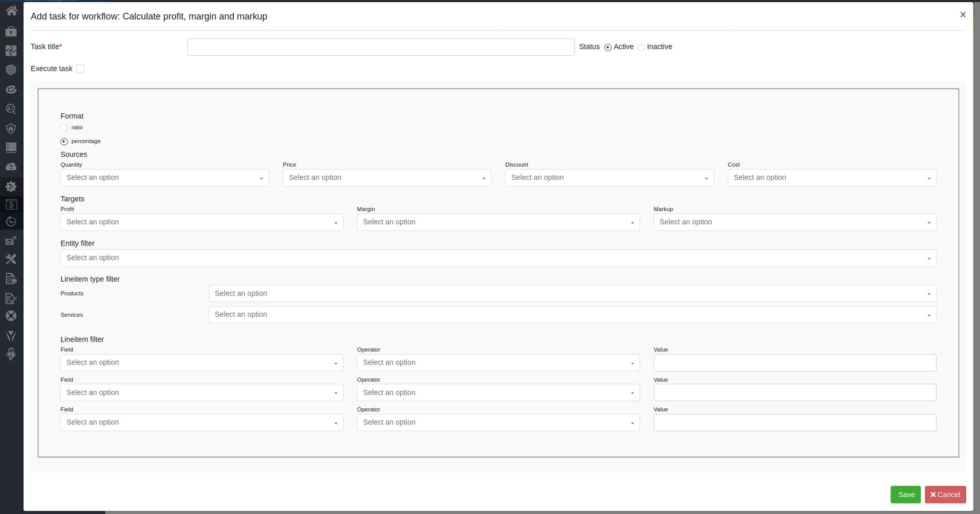Choose the ratio format option
Viewport: 980px width, 514px height.
[x=64, y=128]
